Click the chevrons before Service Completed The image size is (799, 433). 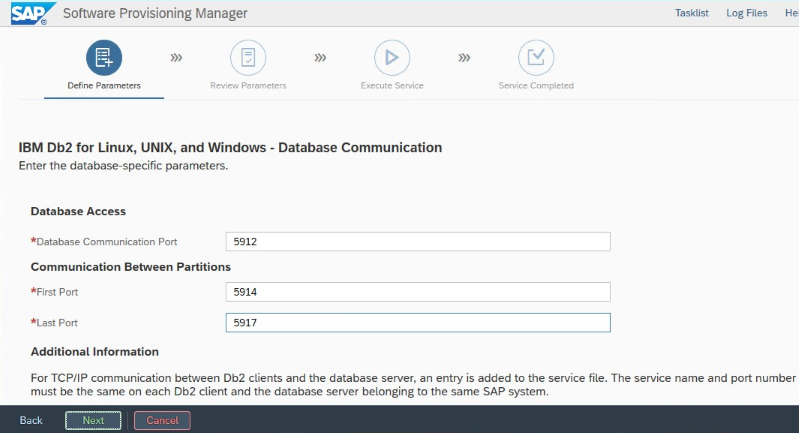pos(464,58)
